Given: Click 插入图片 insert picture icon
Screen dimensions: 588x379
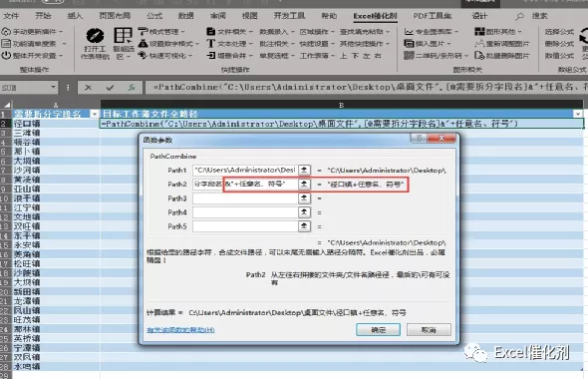Looking at the screenshot, I should click(x=409, y=44).
